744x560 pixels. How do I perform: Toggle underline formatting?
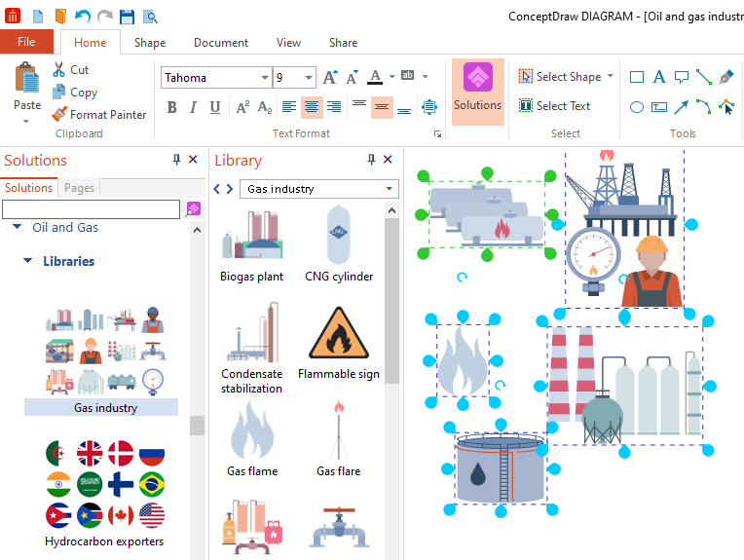pyautogui.click(x=215, y=107)
